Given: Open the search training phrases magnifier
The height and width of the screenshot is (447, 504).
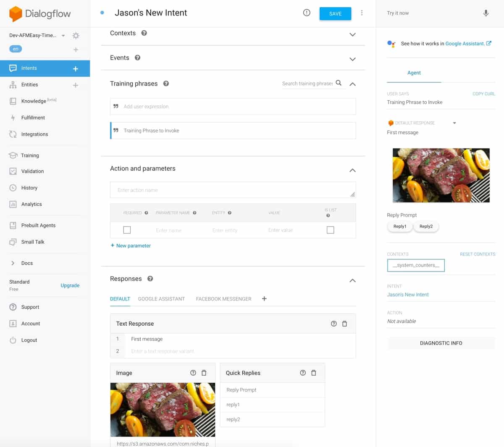Looking at the screenshot, I should 339,83.
